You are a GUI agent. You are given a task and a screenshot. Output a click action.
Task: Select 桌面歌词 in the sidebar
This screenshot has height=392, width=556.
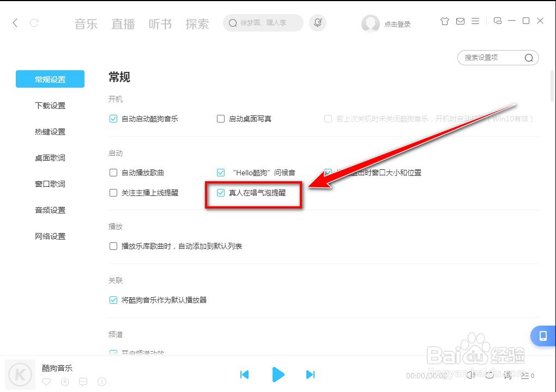(50, 158)
